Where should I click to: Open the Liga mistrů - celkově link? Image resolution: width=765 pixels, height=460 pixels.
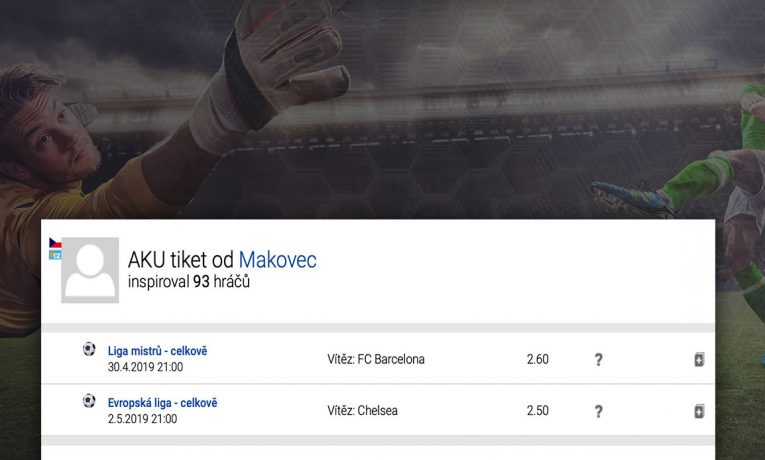coord(158,351)
